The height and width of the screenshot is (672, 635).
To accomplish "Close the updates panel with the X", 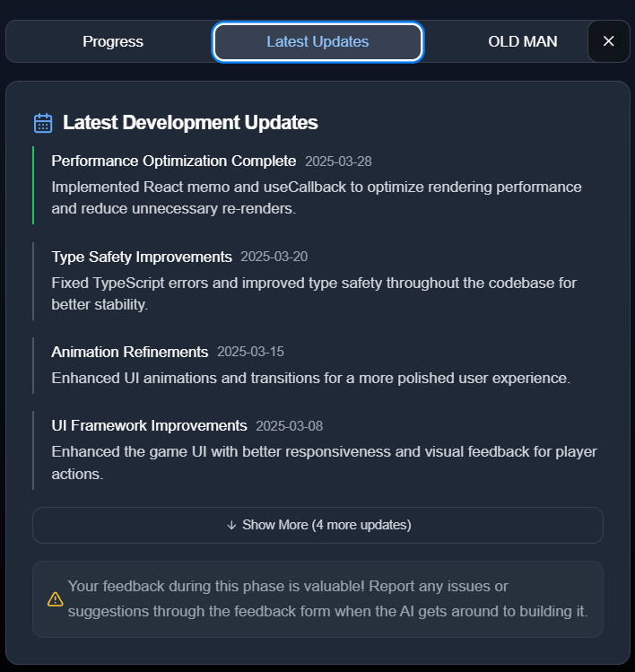I will (608, 41).
